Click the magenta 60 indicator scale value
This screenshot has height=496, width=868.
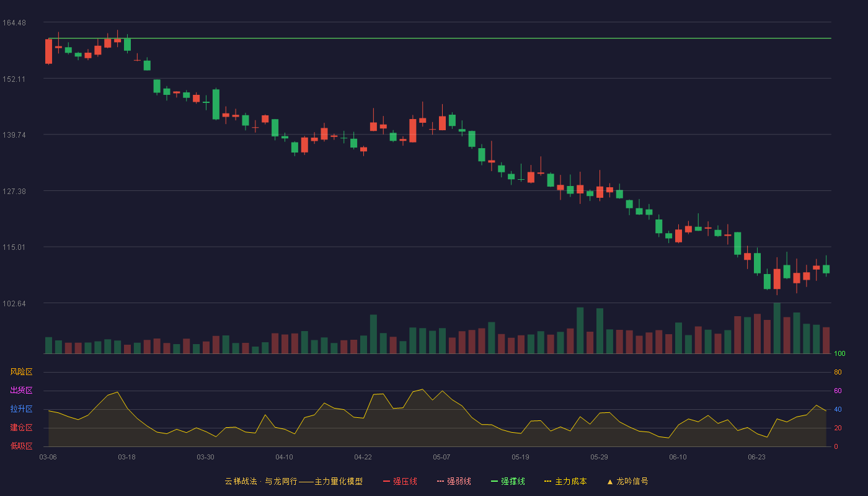pos(838,391)
